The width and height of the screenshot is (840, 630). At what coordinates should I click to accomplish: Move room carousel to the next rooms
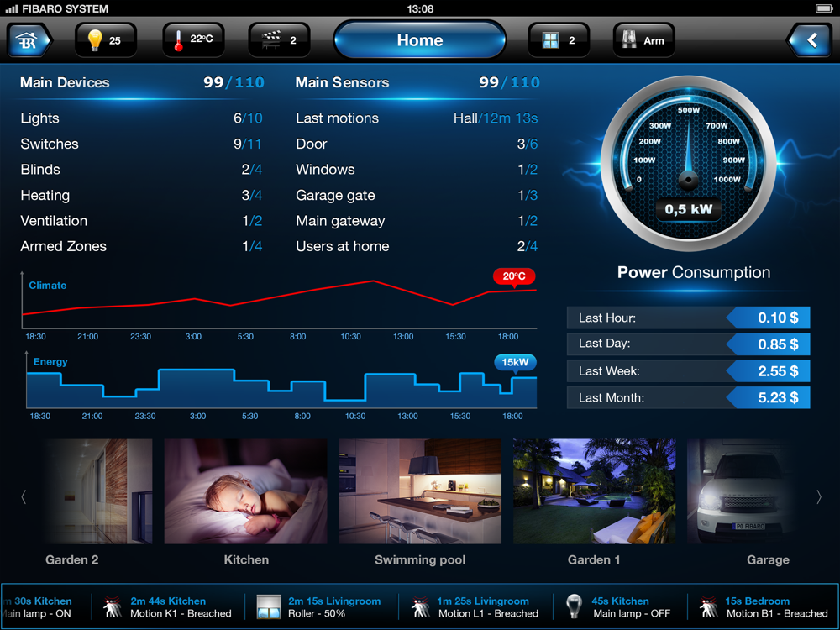818,497
